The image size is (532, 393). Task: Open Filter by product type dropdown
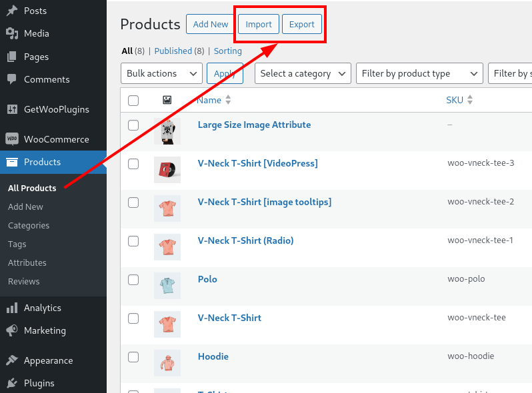419,73
